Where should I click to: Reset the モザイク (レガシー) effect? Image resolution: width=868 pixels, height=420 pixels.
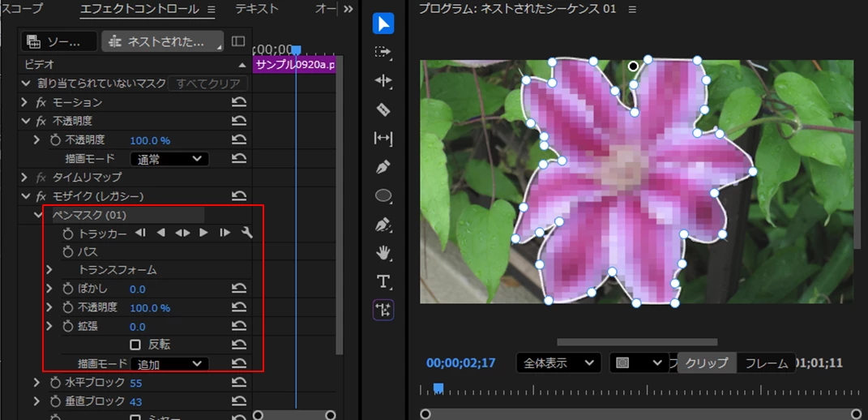pos(238,195)
